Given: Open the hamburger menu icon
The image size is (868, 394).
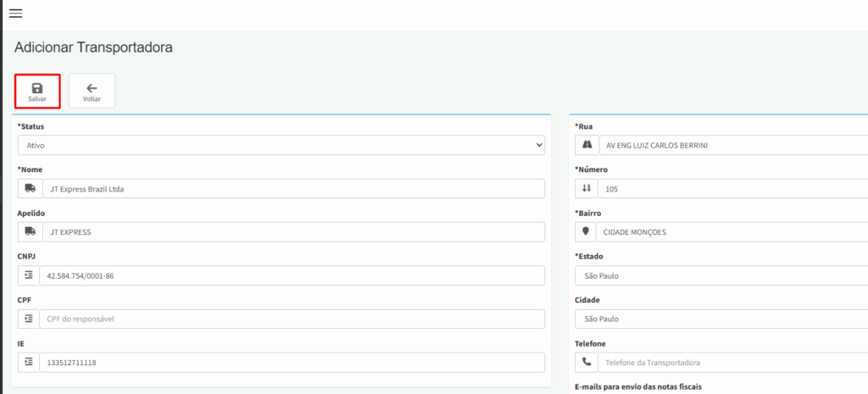Looking at the screenshot, I should (x=15, y=14).
